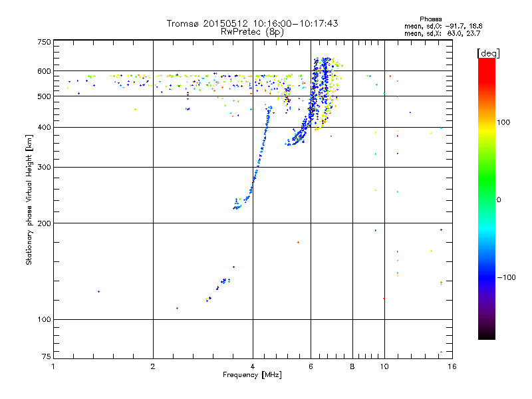
Task: Click the 'mean, sd,X: 83.0, 23.7' line
Action: pyautogui.click(x=442, y=33)
